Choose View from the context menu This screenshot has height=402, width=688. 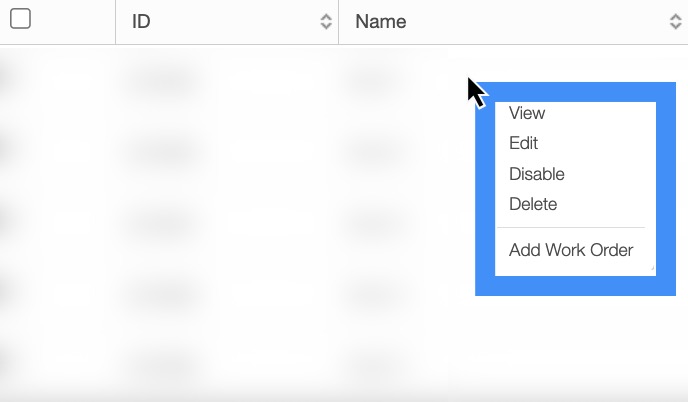point(527,113)
